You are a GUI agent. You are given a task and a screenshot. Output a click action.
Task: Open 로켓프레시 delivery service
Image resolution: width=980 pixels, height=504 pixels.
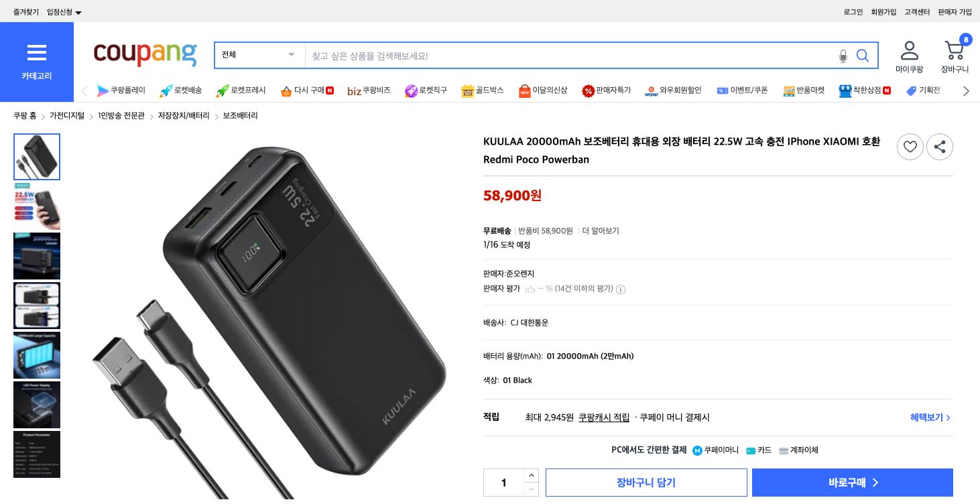tap(222, 90)
